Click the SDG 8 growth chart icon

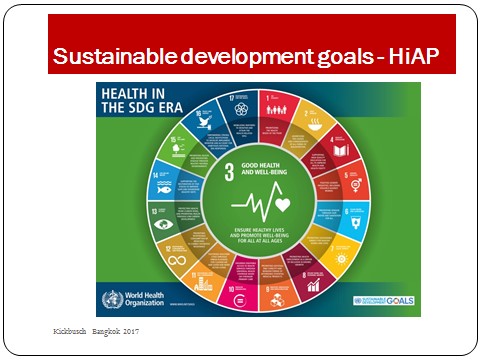click(314, 285)
